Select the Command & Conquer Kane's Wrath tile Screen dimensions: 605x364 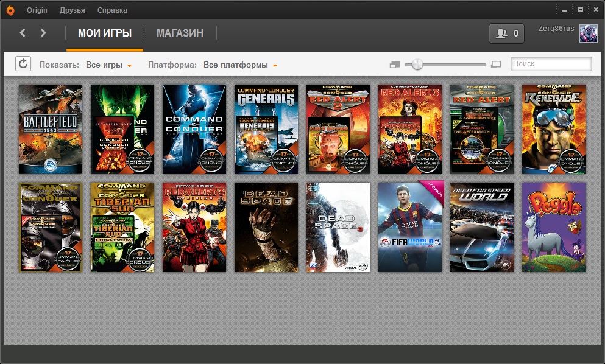122,129
